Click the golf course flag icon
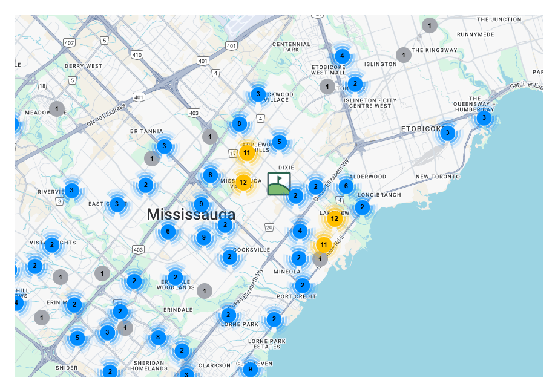 (x=279, y=184)
